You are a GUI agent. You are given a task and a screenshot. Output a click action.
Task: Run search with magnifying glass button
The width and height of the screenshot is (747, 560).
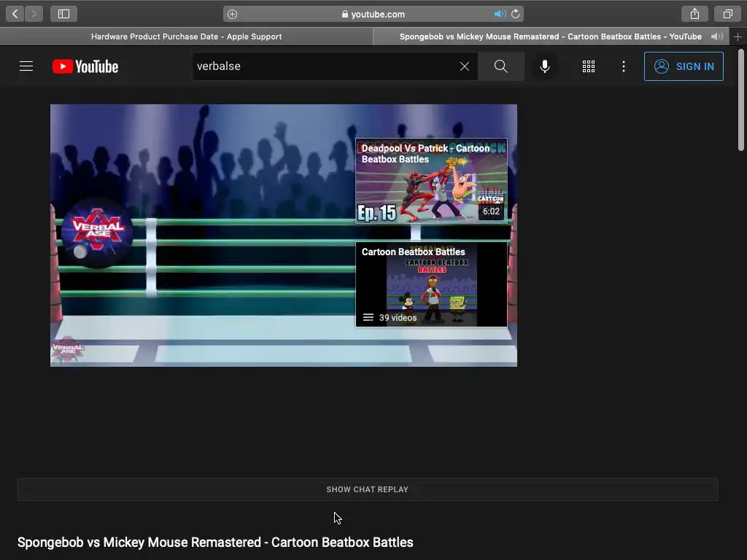[500, 66]
